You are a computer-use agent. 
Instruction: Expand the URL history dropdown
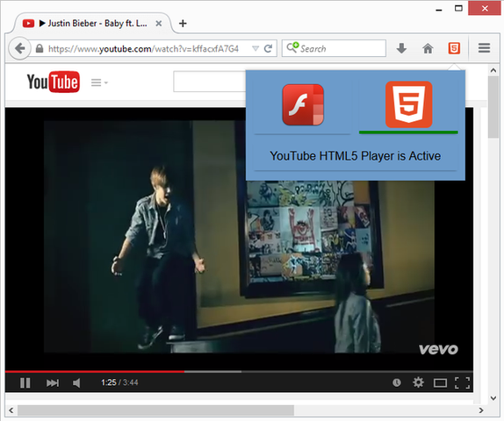pos(256,48)
